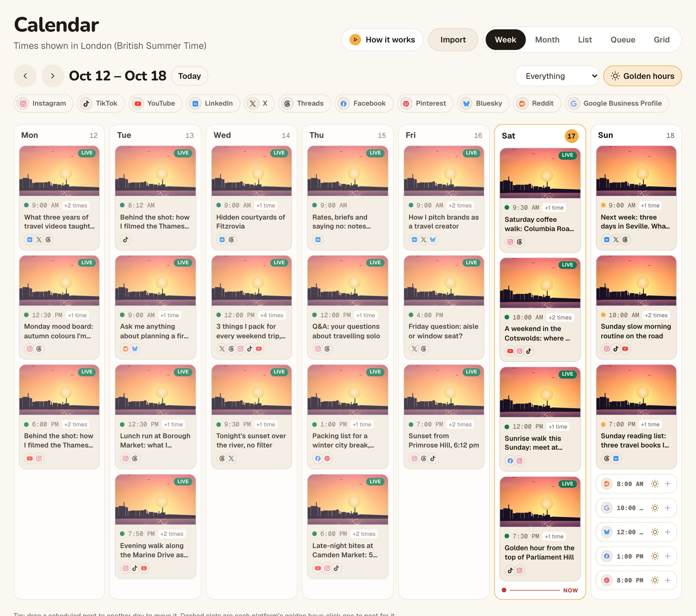Viewport: 696px width, 616px height.
Task: Go to the previous week with left chevron
Action: click(x=25, y=76)
